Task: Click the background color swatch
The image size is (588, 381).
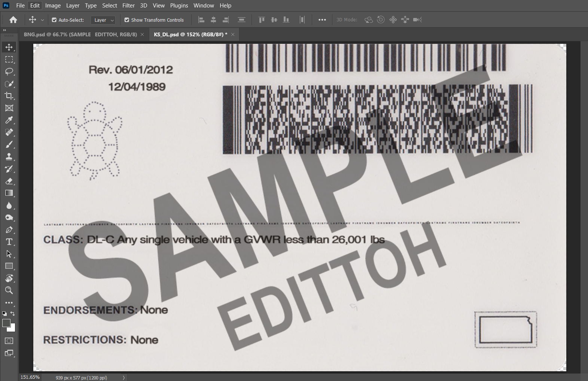Action: [13, 329]
